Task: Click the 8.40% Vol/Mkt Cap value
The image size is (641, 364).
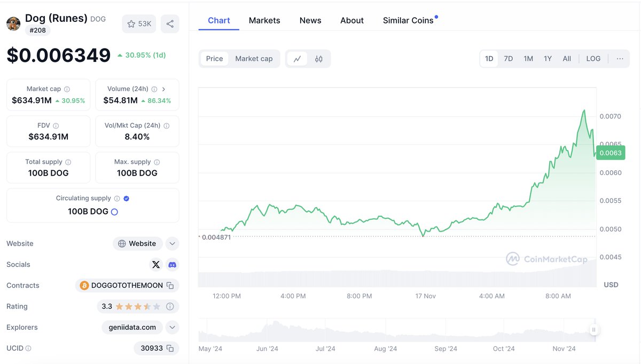Action: coord(137,137)
